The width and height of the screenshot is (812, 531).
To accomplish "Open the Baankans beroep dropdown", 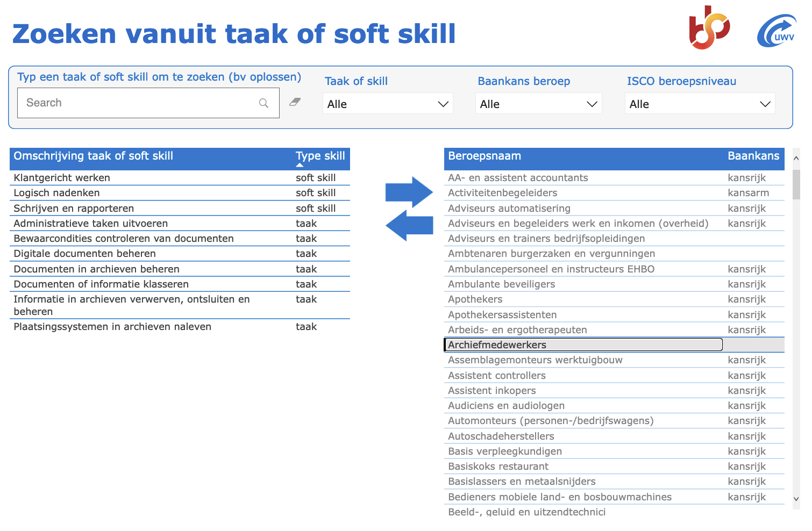I will (538, 104).
